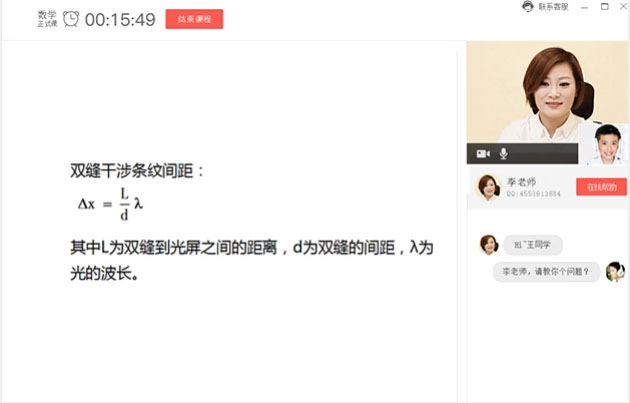Click the 数学 course label

coord(47,15)
